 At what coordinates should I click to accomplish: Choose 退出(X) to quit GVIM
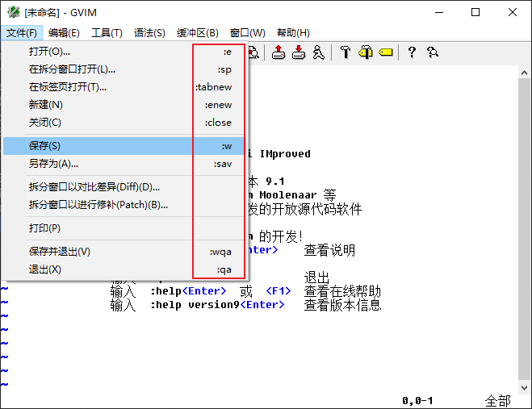124,269
